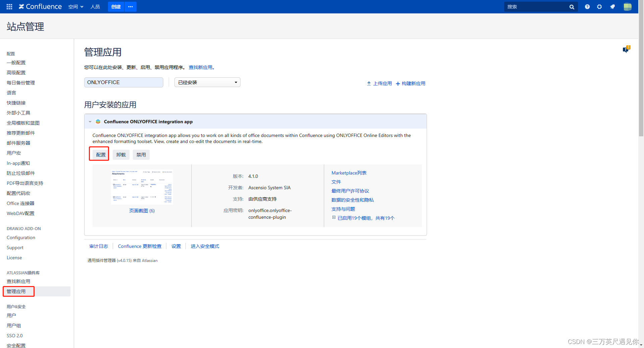Click the top search box
Viewport: 644px width, 348px height.
pyautogui.click(x=537, y=7)
